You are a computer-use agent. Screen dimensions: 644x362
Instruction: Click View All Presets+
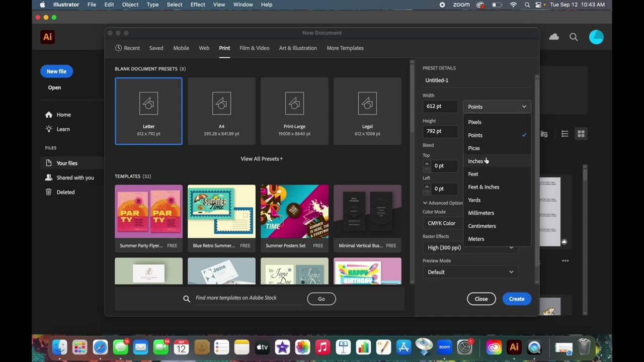point(262,159)
